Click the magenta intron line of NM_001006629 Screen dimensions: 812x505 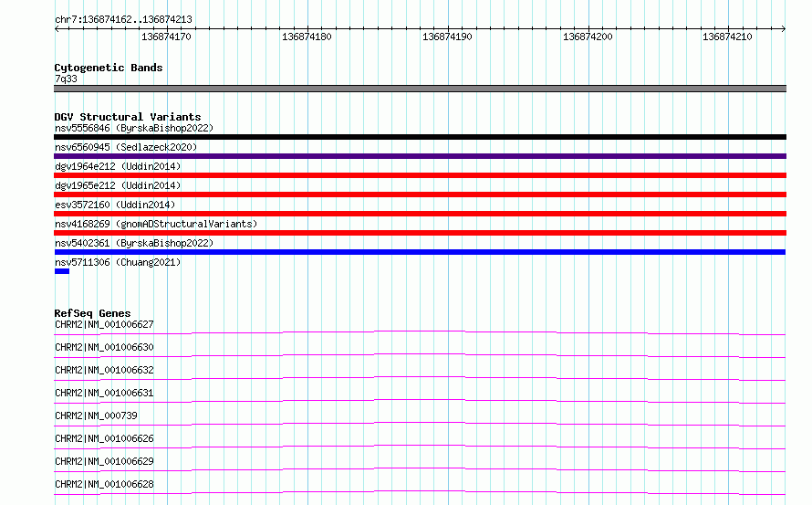[x=420, y=469]
